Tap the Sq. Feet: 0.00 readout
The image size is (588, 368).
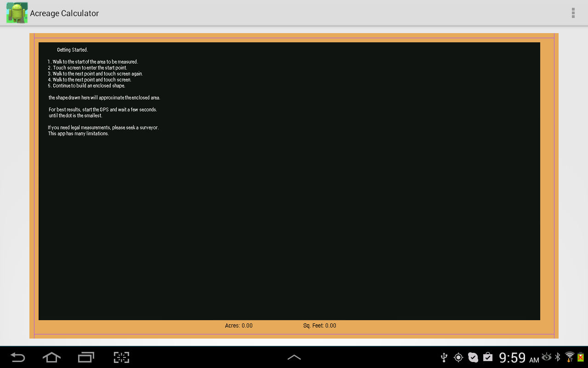coord(320,326)
